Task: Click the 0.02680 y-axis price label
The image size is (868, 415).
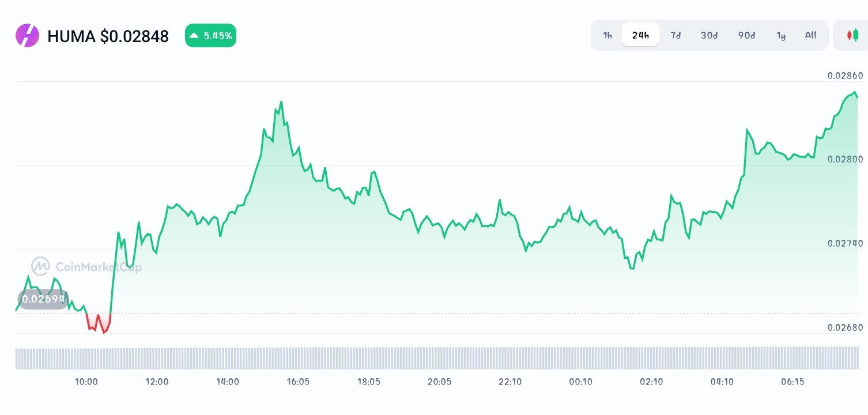Action: tap(846, 327)
